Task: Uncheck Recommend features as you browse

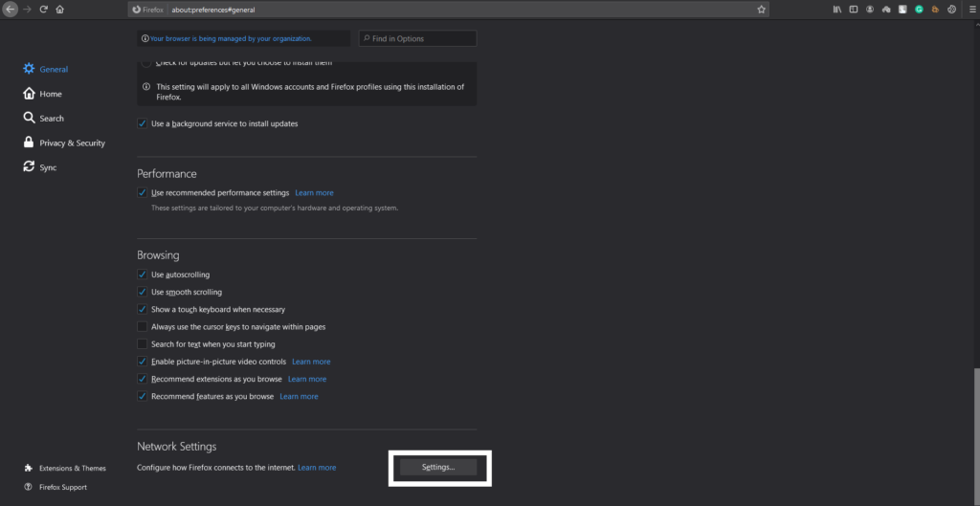Action: pos(142,397)
